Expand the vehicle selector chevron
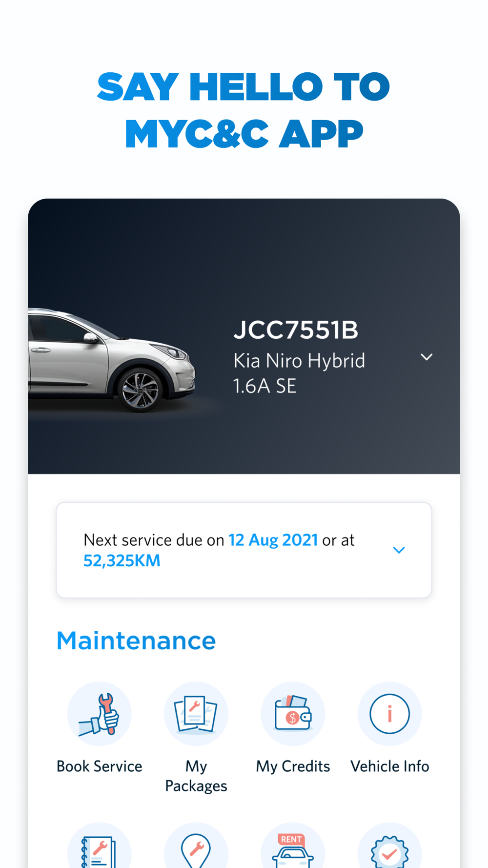 [x=427, y=357]
